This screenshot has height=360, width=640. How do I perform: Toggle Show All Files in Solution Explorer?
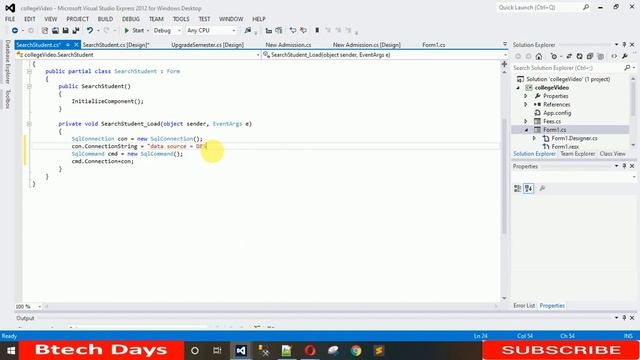(x=600, y=56)
